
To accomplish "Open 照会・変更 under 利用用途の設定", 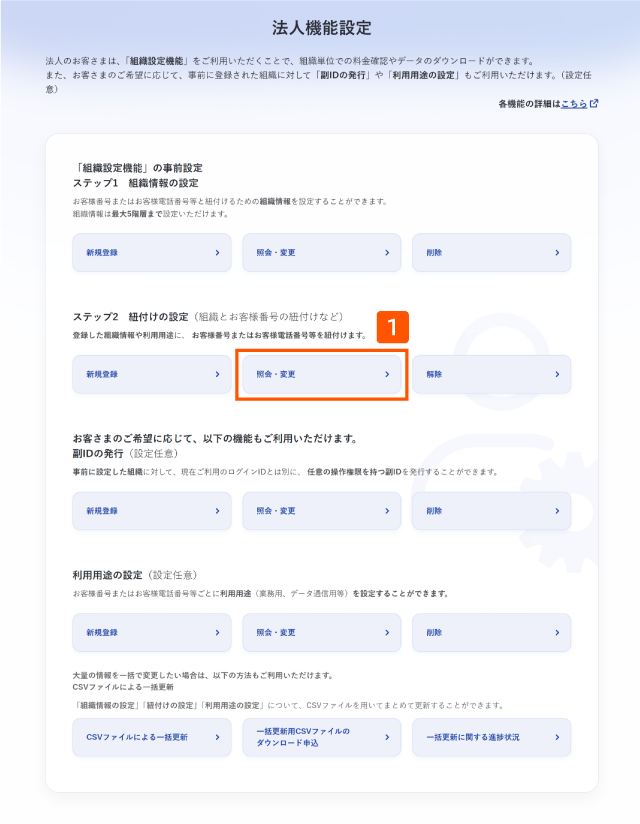I will tap(322, 633).
